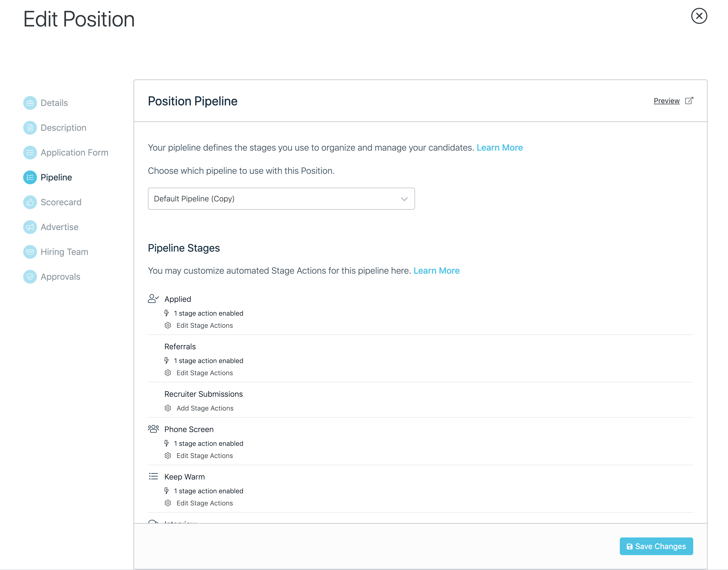Click Learn More about pipeline stages definition
Screen dimensions: 728x570
click(499, 148)
